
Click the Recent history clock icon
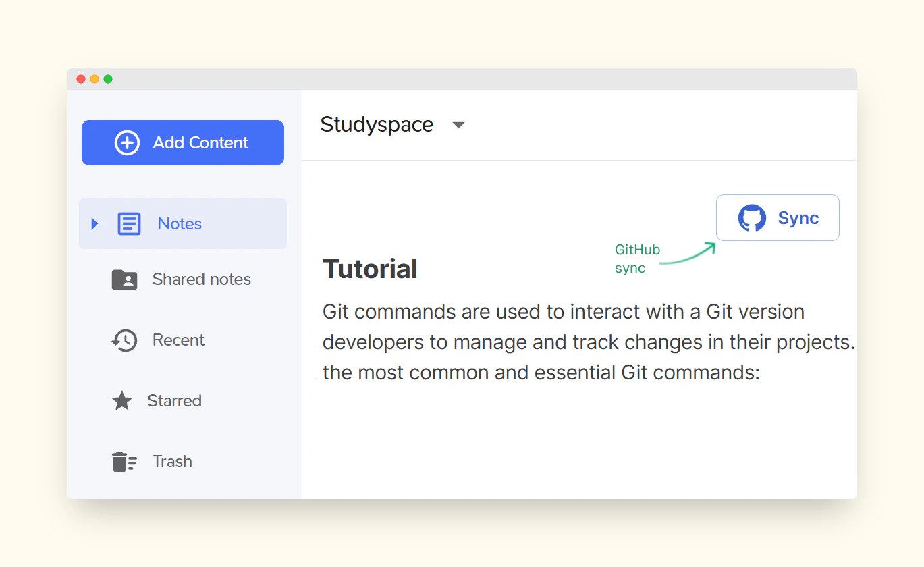click(124, 340)
